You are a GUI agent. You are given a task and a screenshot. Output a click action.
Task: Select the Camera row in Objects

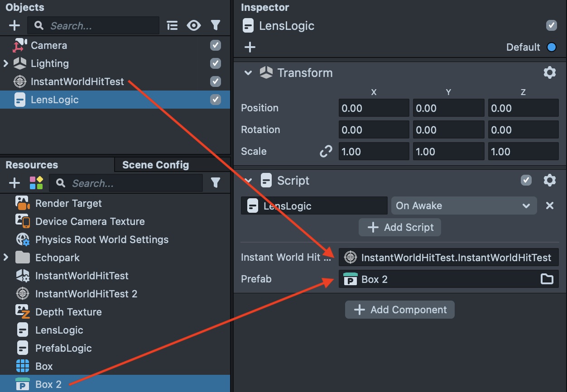pyautogui.click(x=115, y=45)
